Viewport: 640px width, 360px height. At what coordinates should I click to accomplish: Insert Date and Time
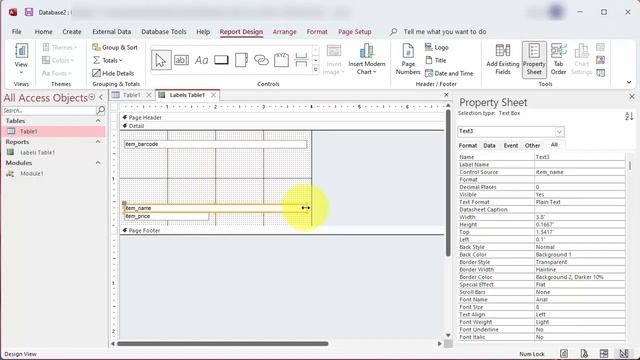449,73
